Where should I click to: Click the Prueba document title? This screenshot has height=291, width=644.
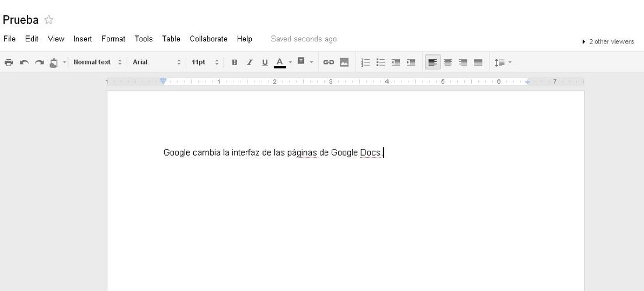pyautogui.click(x=20, y=20)
